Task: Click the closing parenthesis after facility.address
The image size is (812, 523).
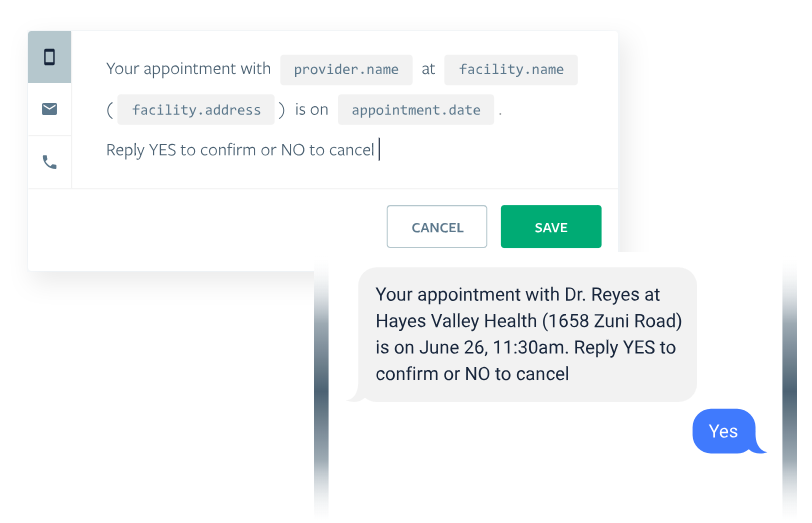Action: click(x=282, y=110)
